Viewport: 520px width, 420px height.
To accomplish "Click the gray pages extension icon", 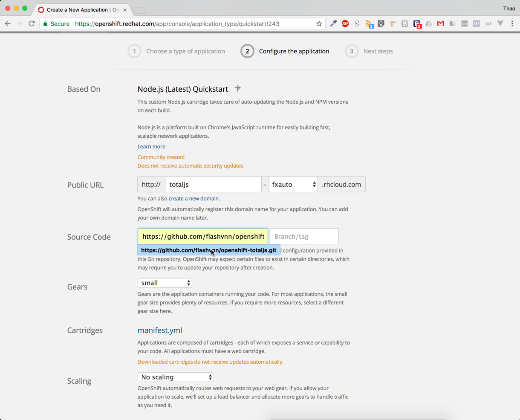I will (453, 24).
